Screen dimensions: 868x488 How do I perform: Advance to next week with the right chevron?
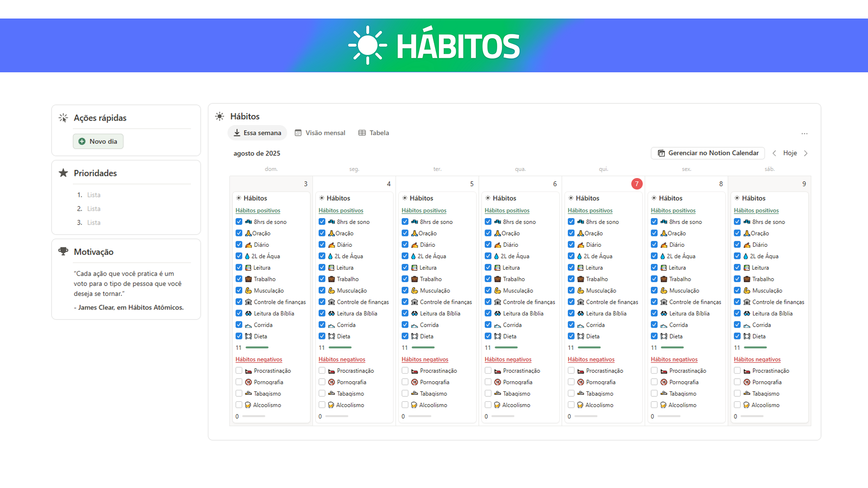click(807, 153)
